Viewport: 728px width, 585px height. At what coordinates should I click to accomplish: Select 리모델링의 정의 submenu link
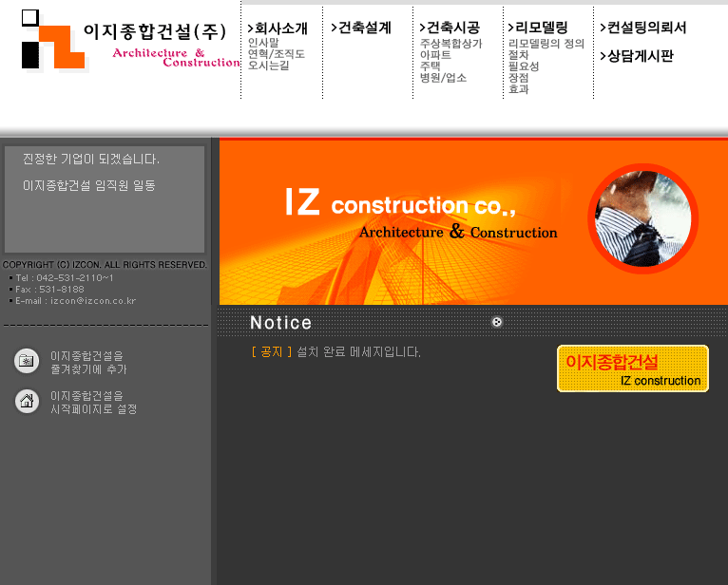546,44
